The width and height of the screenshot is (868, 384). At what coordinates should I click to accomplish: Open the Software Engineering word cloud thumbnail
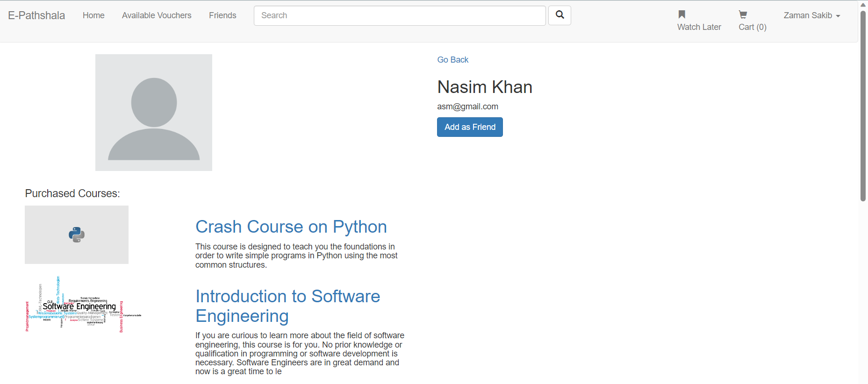[x=83, y=305]
